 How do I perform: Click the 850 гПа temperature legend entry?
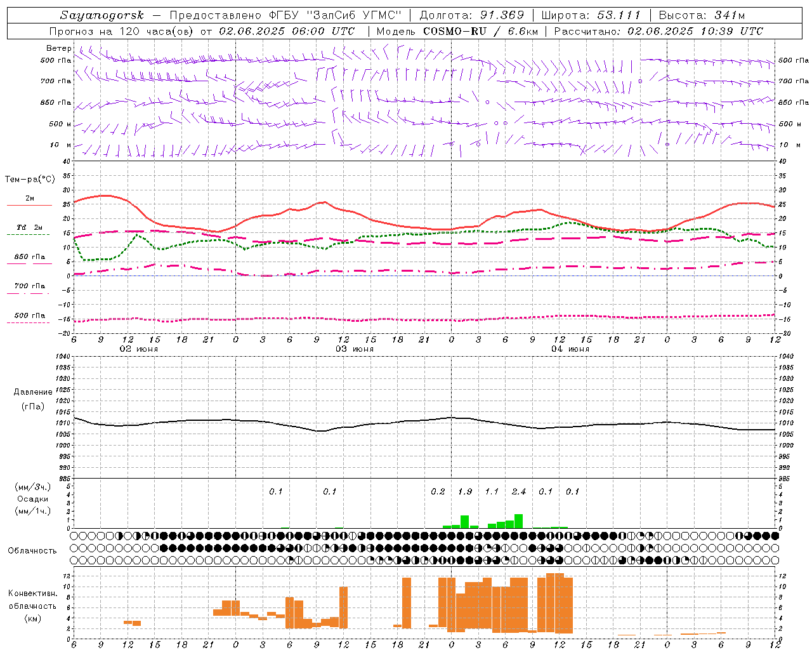[x=30, y=257]
